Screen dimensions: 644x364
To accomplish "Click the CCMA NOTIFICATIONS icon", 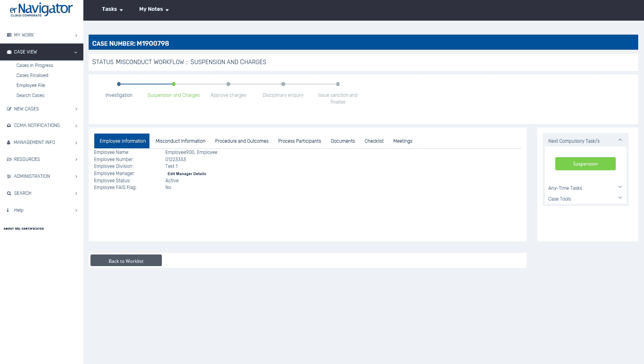I will coord(9,125).
